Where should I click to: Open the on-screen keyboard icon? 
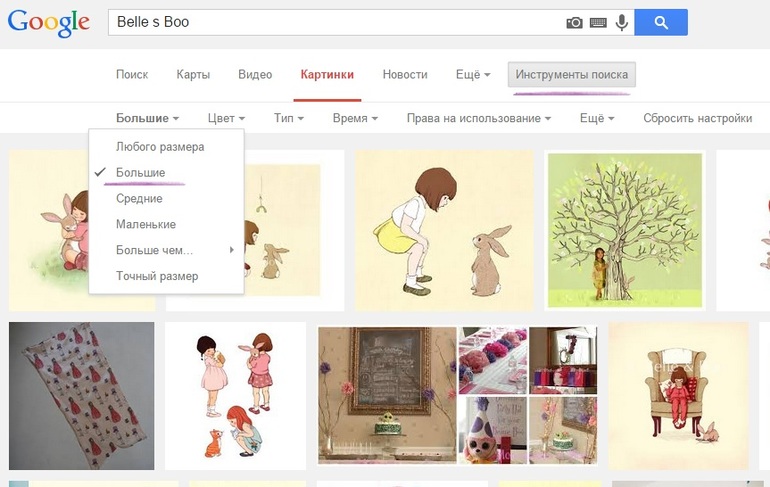click(x=598, y=22)
